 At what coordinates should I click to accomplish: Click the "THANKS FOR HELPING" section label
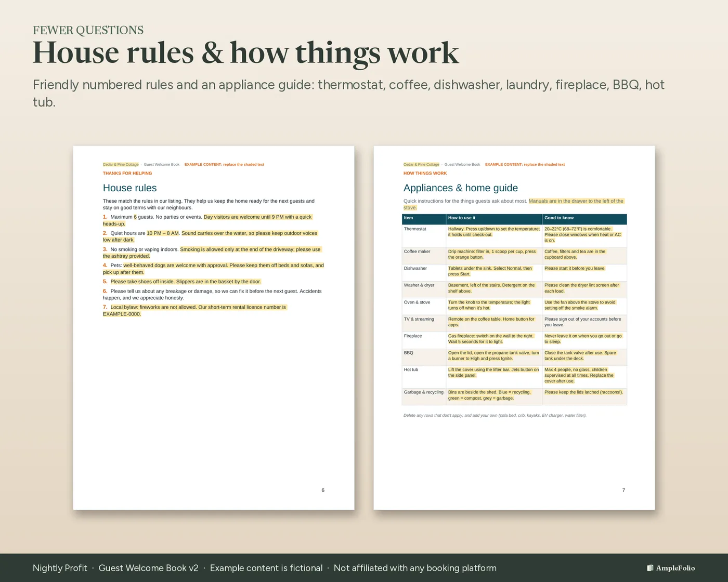point(127,174)
